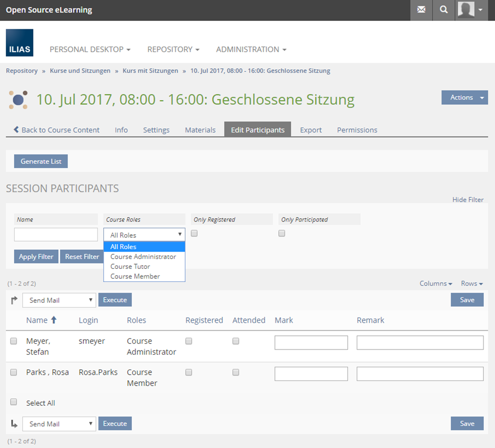This screenshot has height=448, width=495.
Task: Open the mail envelope icon
Action: pyautogui.click(x=421, y=10)
